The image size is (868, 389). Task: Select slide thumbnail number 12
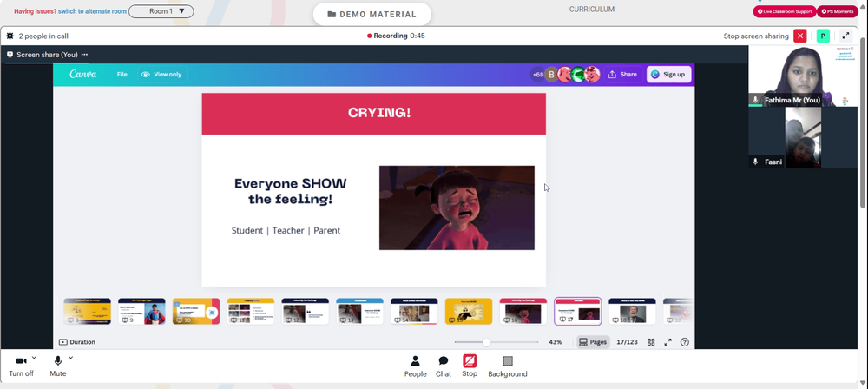[305, 312]
